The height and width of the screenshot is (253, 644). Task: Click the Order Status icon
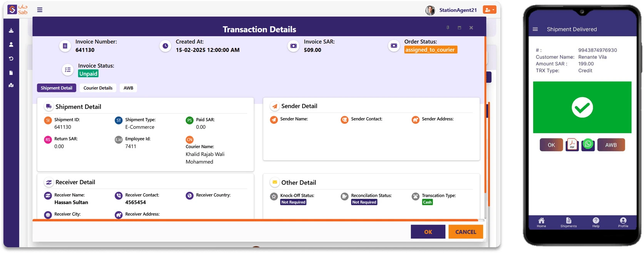point(394,46)
